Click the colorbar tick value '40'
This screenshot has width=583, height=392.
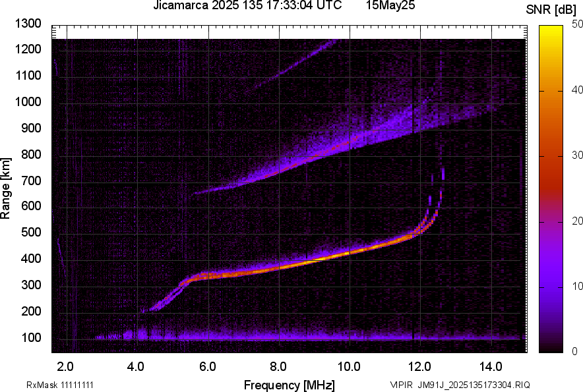pos(577,90)
